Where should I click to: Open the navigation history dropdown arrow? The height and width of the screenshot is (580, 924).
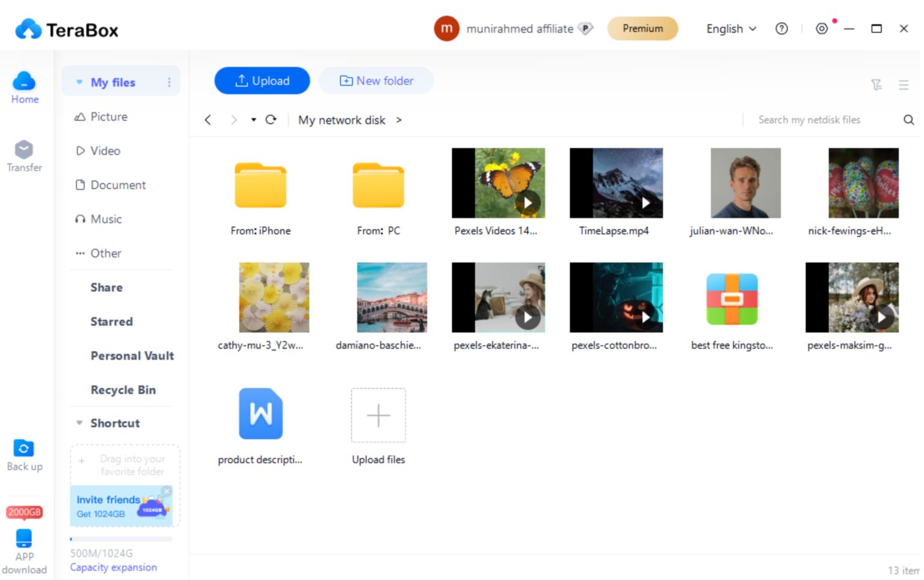click(x=253, y=120)
